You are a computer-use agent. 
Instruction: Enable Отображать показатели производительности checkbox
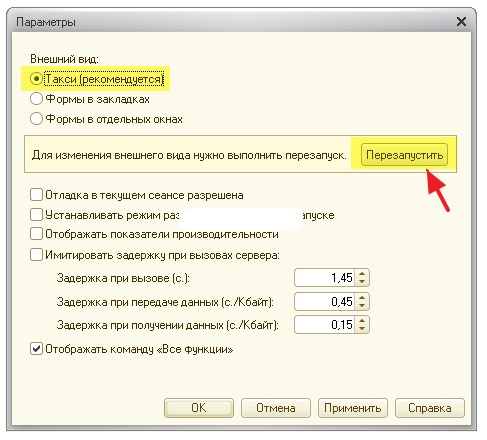click(36, 234)
